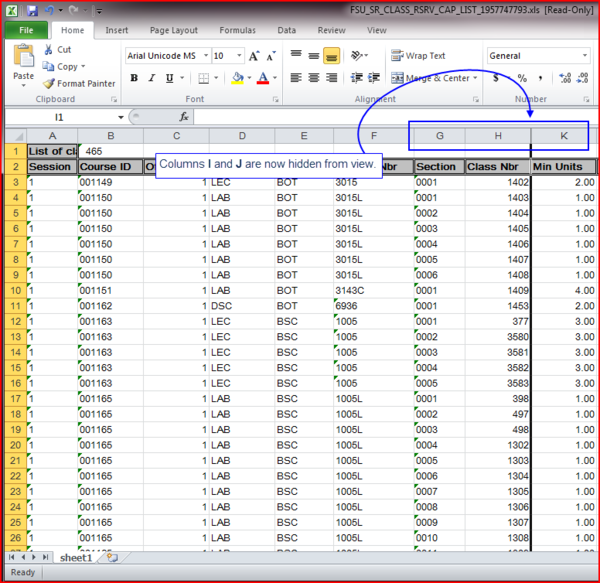Apply the Currency dollar number format
600x583 pixels.
click(x=497, y=78)
